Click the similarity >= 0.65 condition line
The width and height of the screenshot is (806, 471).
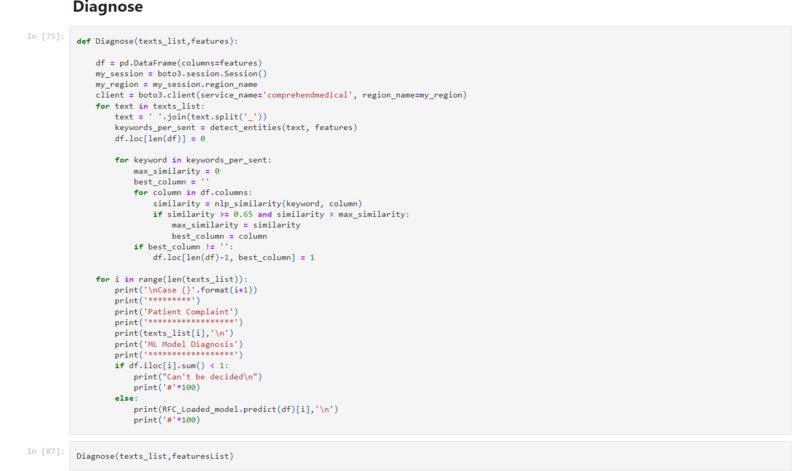tap(281, 214)
